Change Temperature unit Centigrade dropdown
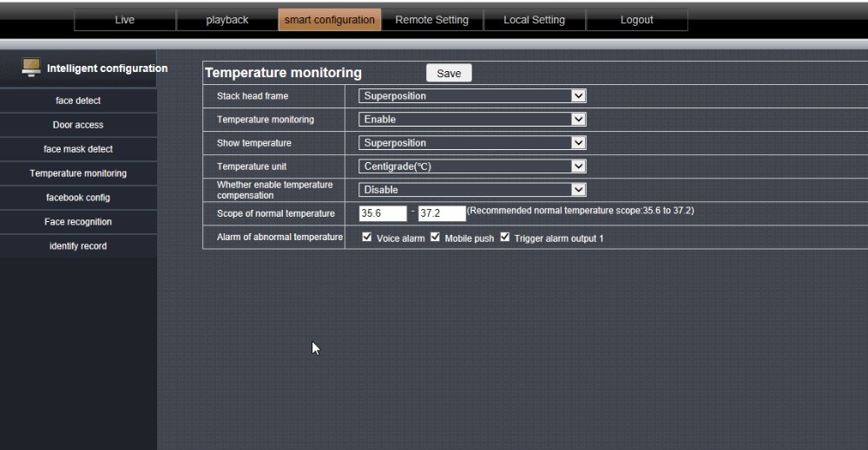The width and height of the screenshot is (868, 450). coord(472,166)
